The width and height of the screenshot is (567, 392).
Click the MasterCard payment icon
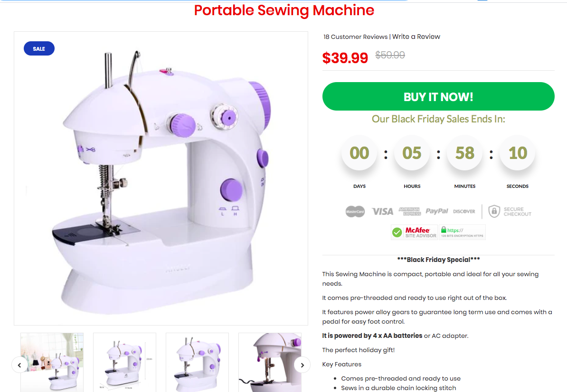point(355,211)
